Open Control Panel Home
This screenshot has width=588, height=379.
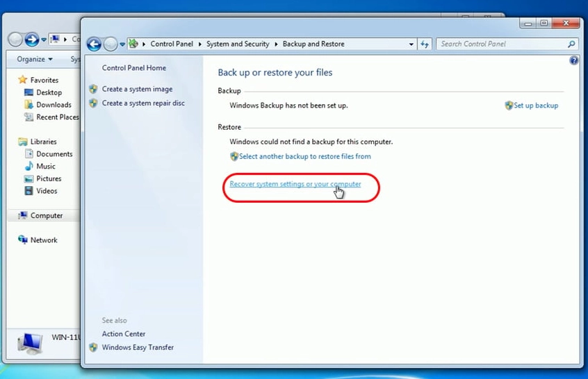coord(134,68)
